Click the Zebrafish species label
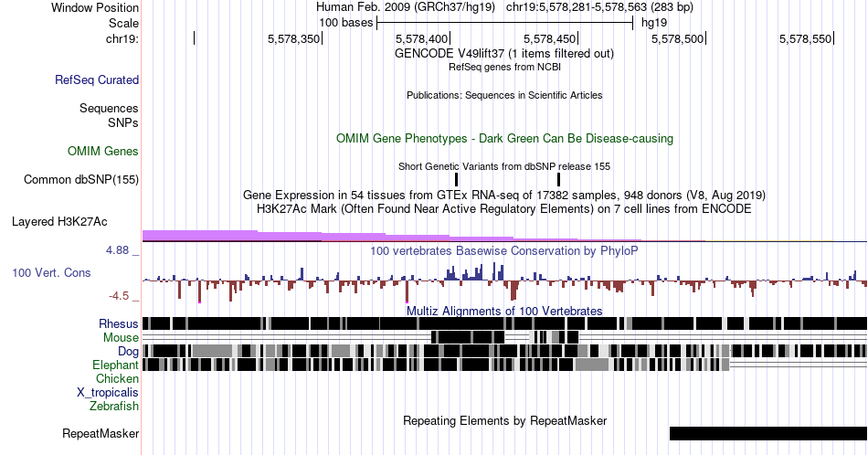Screen dimensions: 868x455 (x=113, y=406)
